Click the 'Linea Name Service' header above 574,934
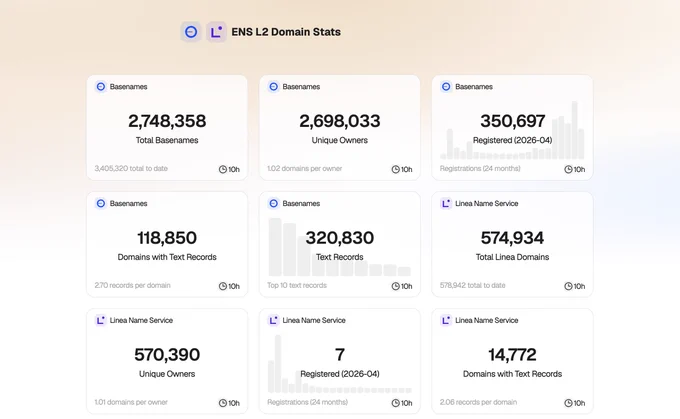This screenshot has height=419, width=680. 487,203
